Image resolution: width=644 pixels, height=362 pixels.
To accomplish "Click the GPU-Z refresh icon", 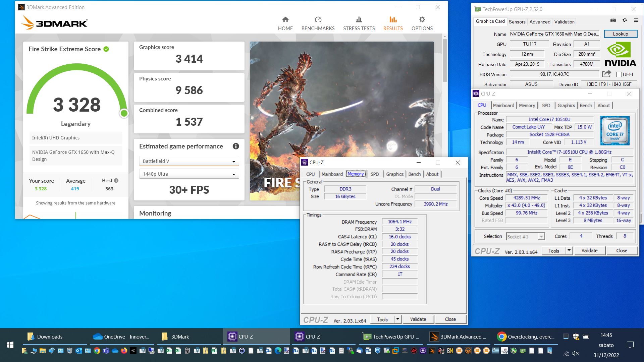I will [x=625, y=20].
